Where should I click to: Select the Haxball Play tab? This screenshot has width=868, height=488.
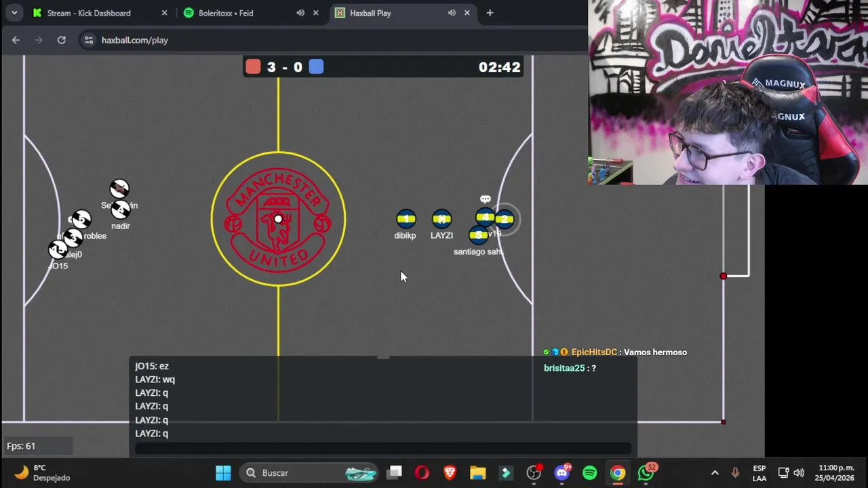[x=402, y=13]
